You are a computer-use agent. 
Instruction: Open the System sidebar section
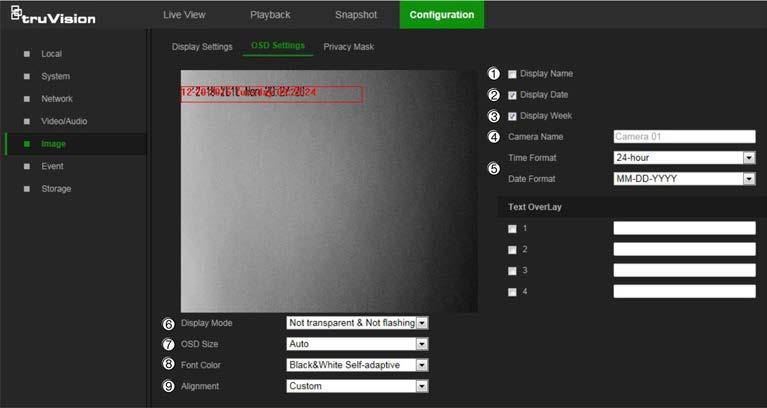[x=55, y=76]
